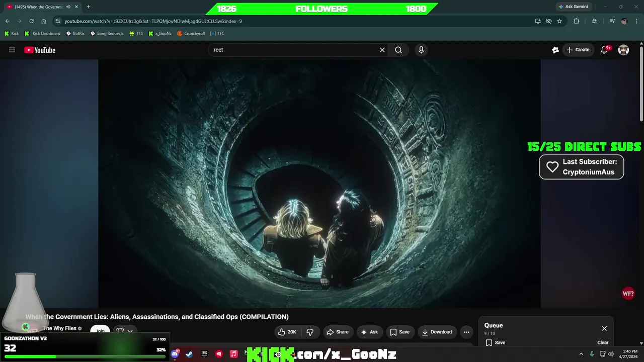This screenshot has height=362, width=644.
Task: Open the media controls toolbar icon
Action: (x=612, y=21)
